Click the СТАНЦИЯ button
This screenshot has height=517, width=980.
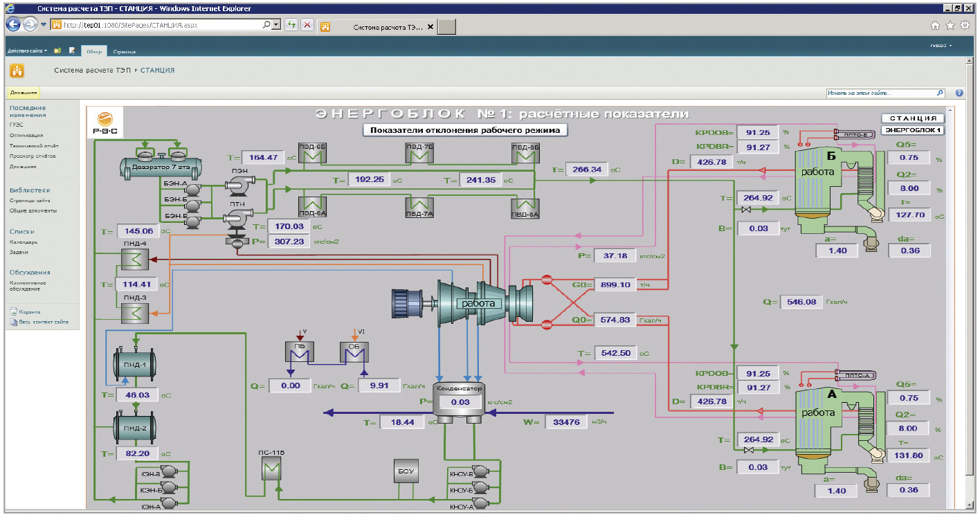point(914,118)
